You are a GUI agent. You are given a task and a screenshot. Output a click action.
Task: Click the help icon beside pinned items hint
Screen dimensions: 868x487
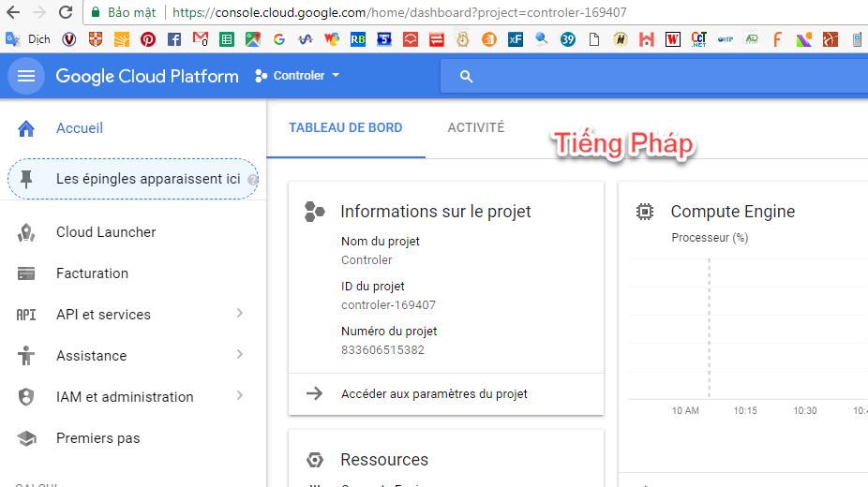click(252, 180)
